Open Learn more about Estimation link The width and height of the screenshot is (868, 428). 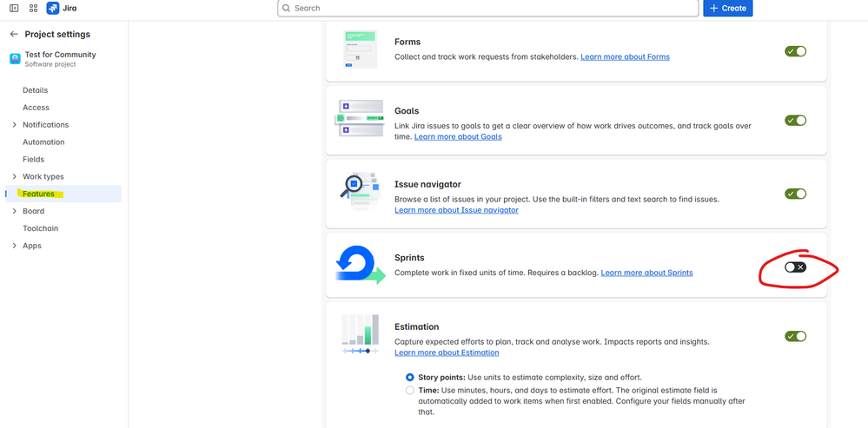pyautogui.click(x=447, y=352)
